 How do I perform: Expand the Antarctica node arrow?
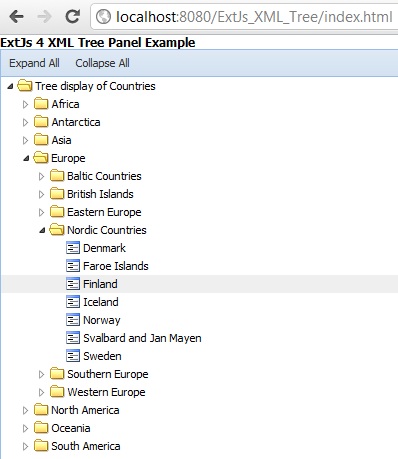click(x=25, y=122)
